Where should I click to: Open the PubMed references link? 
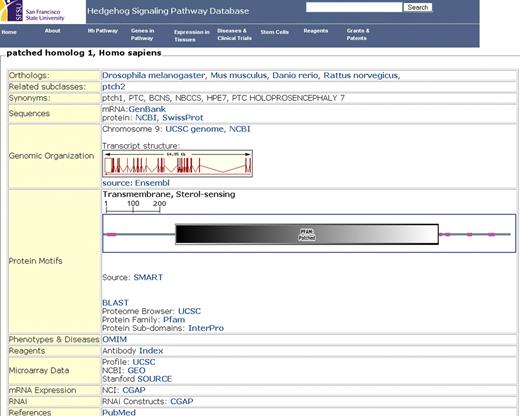point(119,412)
